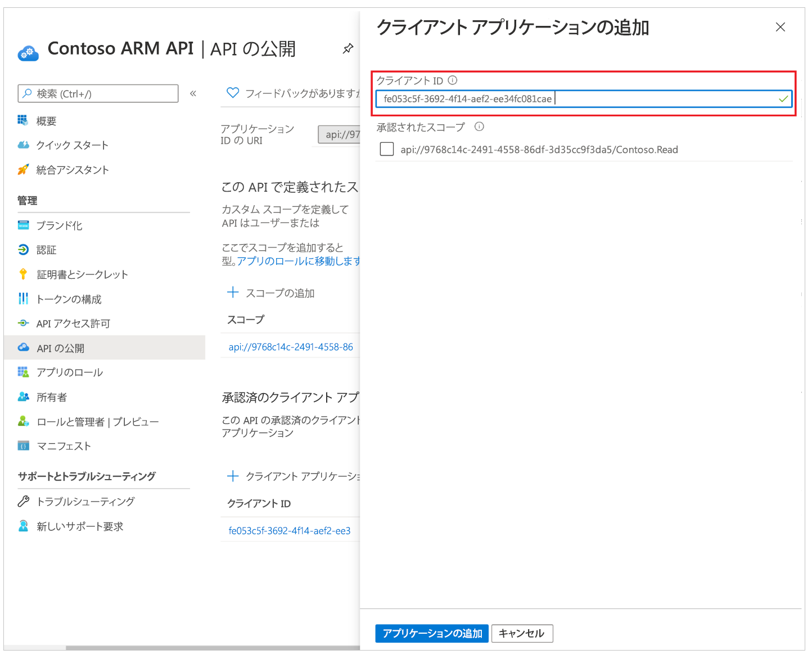Click the ロールと管理者 icon
The width and height of the screenshot is (812, 659).
[x=23, y=421]
